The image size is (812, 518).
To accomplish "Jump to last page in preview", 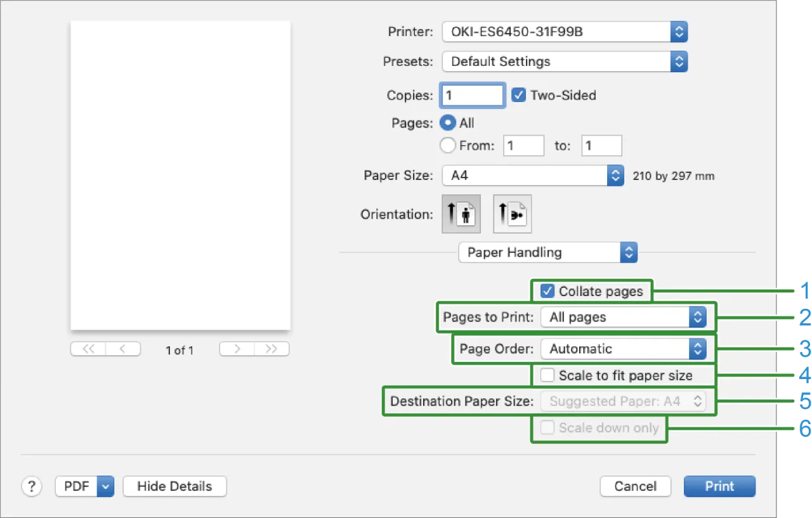I will (272, 349).
